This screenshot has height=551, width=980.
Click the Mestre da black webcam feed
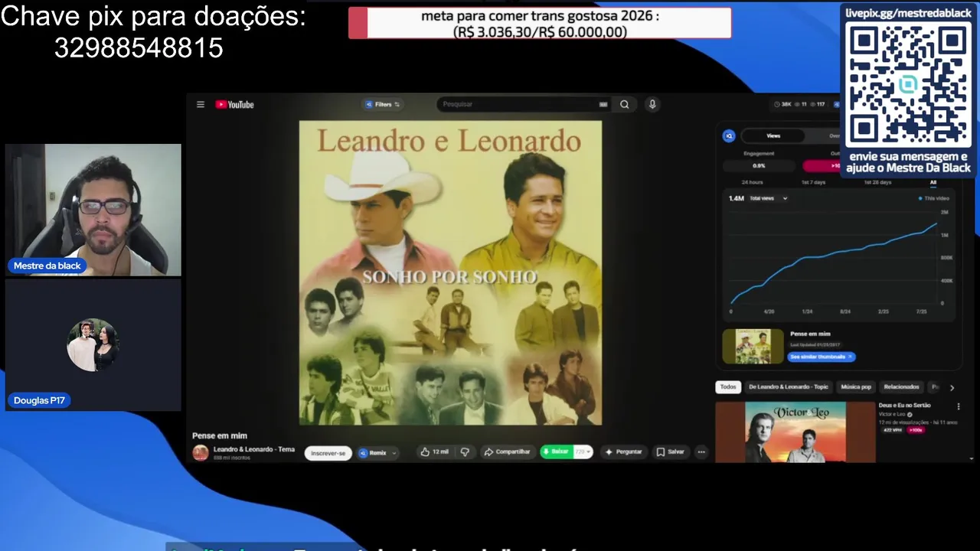coord(93,210)
